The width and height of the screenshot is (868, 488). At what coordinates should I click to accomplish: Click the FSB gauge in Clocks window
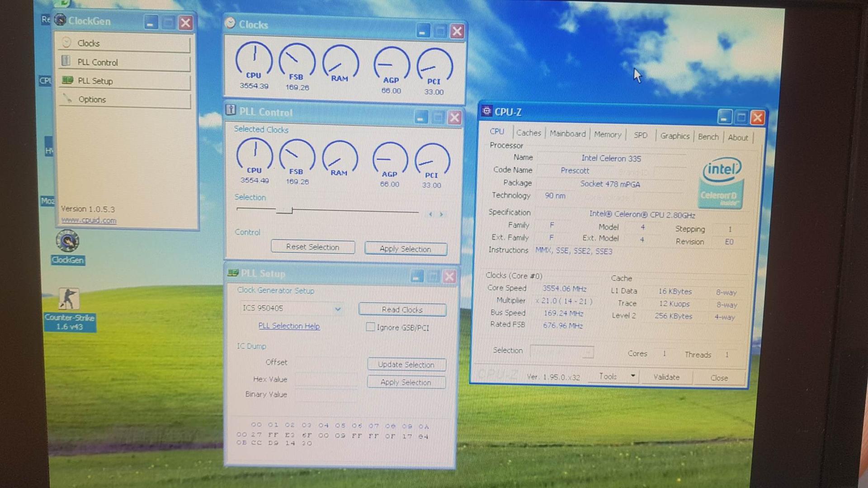(297, 67)
